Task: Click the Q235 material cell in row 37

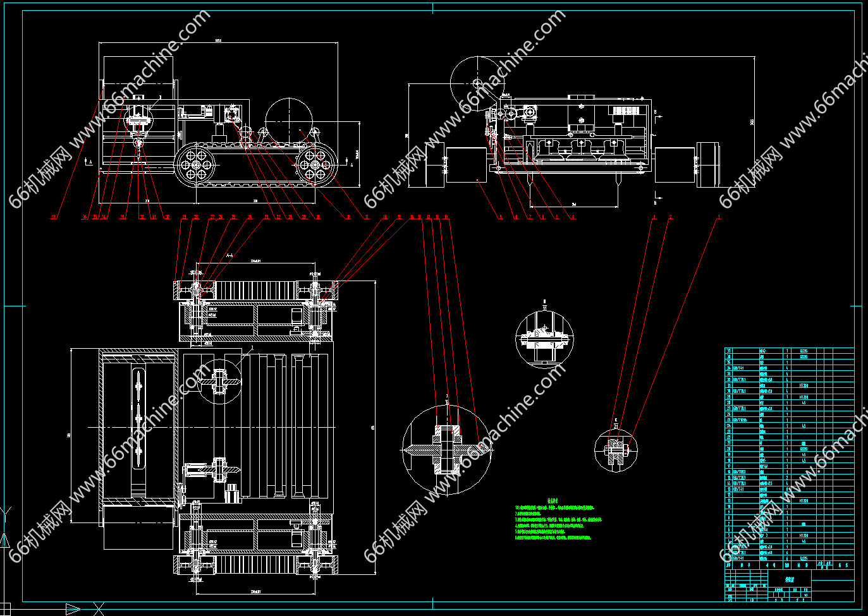Action: tap(804, 351)
